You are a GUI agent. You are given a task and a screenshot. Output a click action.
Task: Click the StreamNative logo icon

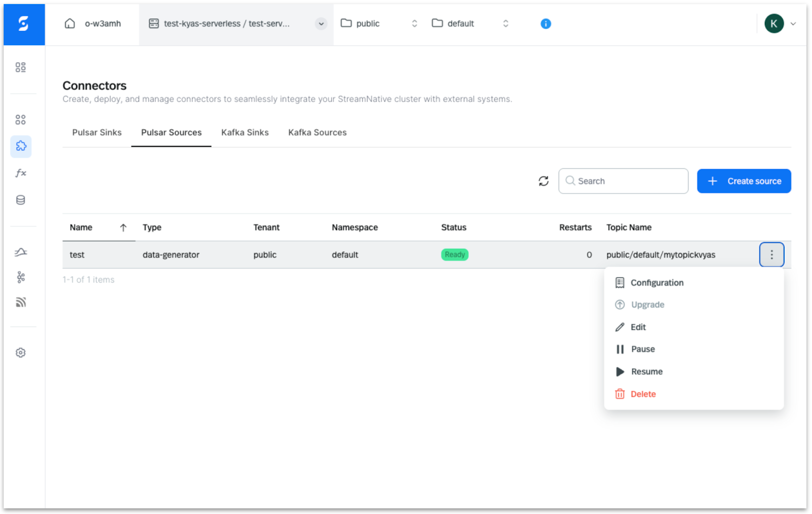point(23,24)
